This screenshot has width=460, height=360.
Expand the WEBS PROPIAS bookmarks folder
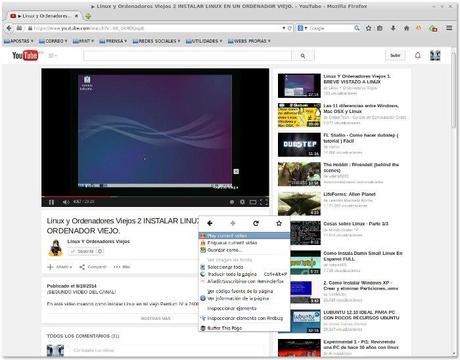point(249,41)
